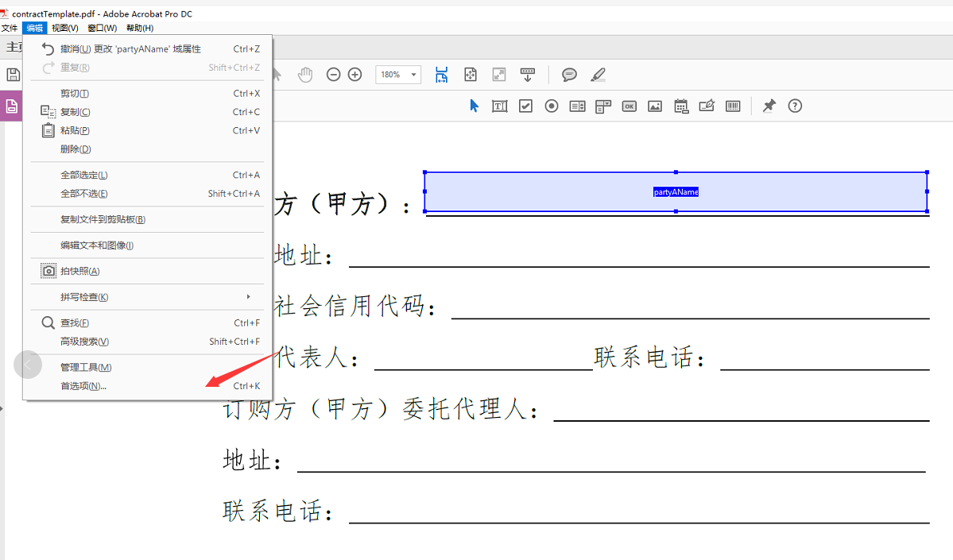Open the form tools help icon
This screenshot has height=560, width=953.
tap(795, 106)
